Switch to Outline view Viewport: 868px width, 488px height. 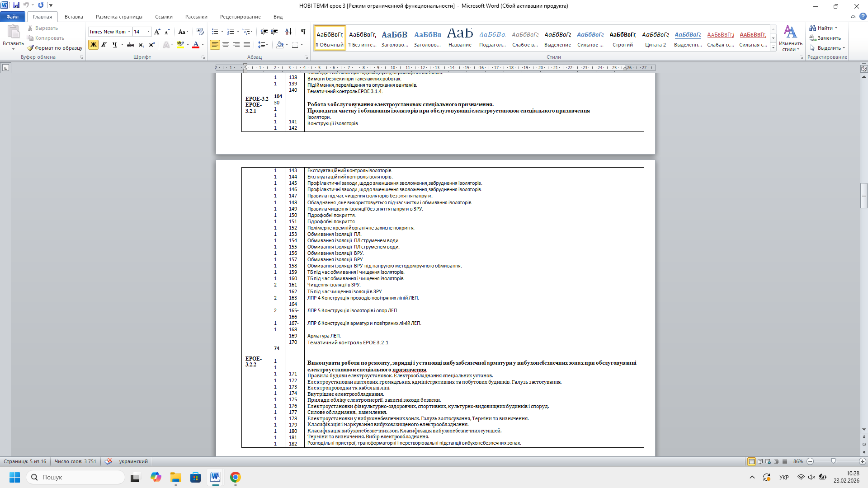click(x=777, y=461)
